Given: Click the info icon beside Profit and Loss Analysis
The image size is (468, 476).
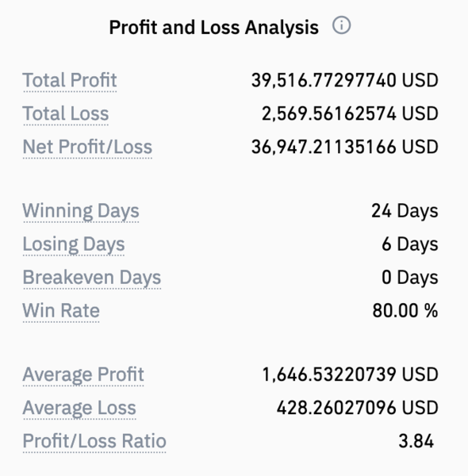Looking at the screenshot, I should pyautogui.click(x=341, y=25).
